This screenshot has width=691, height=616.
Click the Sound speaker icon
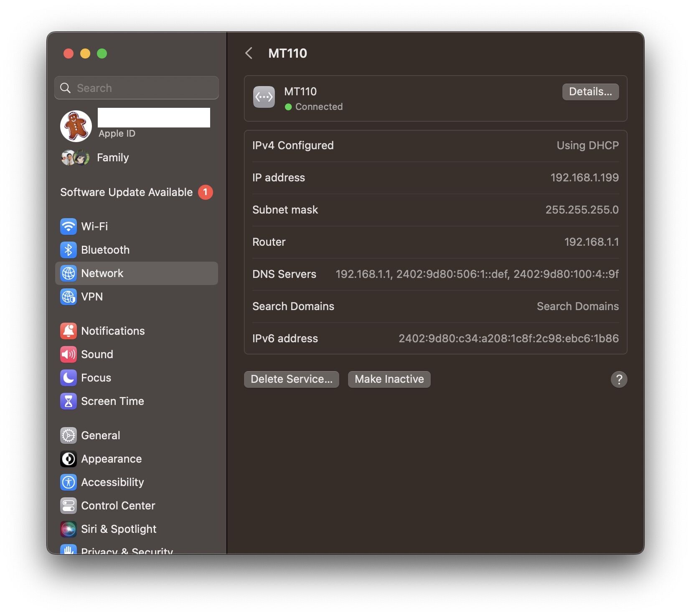click(x=69, y=354)
